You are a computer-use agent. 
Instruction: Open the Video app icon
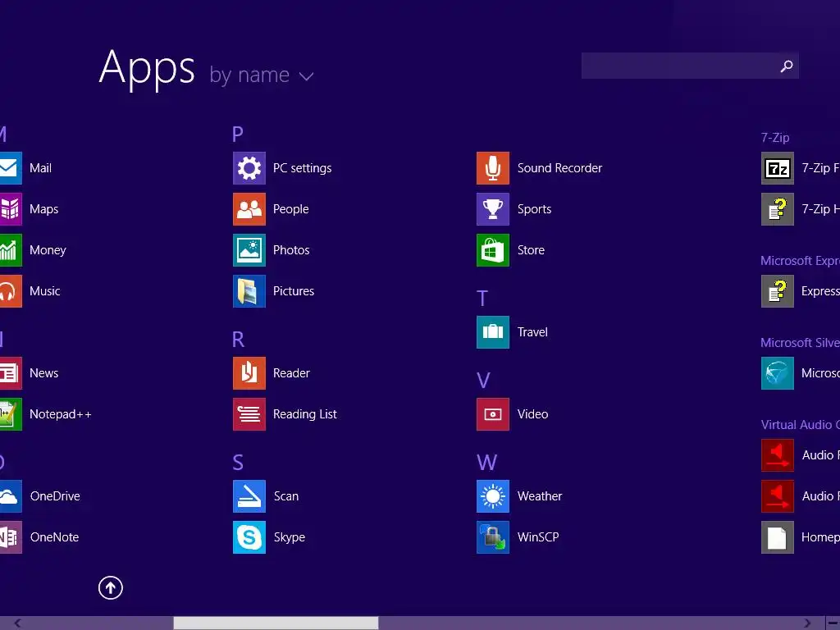point(493,414)
